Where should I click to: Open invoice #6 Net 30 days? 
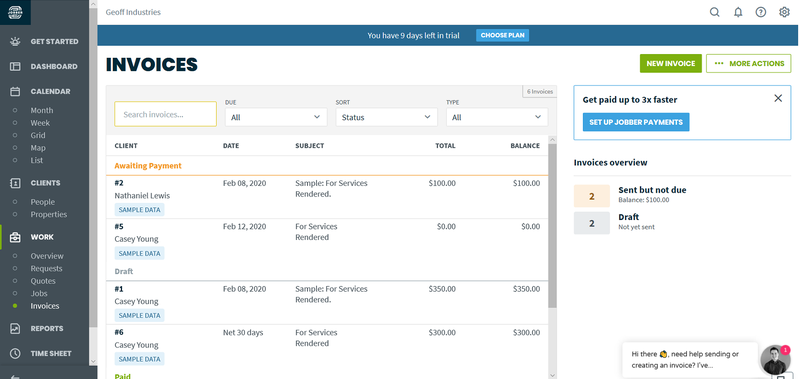327,346
